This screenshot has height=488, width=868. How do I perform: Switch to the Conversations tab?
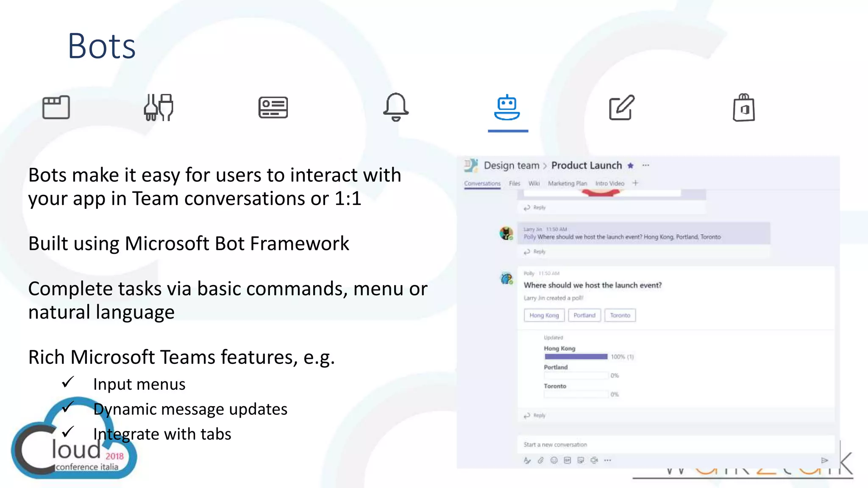click(482, 183)
